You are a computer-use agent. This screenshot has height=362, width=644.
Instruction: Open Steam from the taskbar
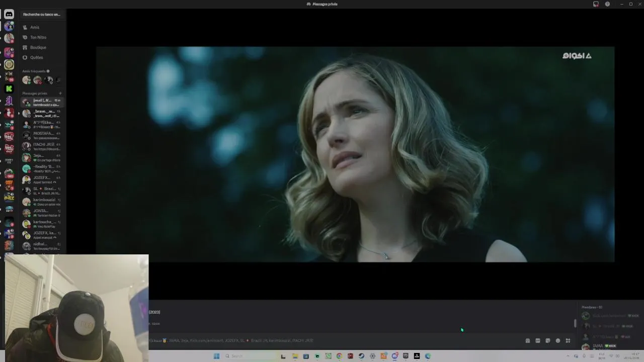[361, 356]
